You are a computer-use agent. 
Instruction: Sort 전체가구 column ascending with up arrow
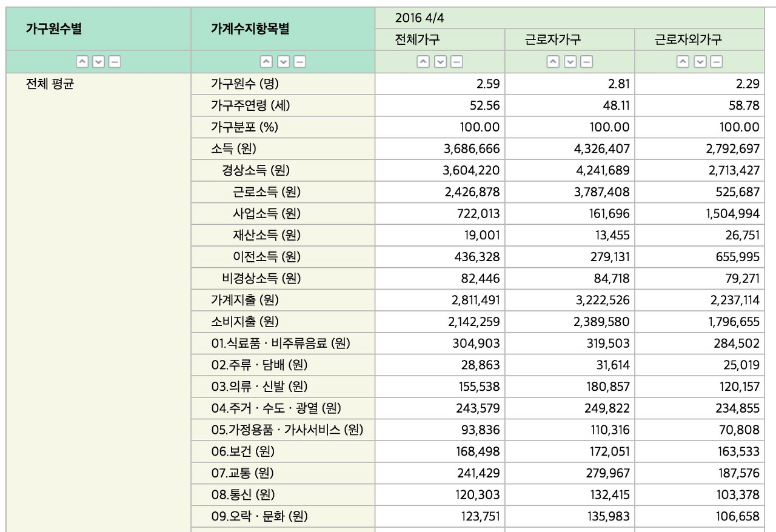(424, 62)
